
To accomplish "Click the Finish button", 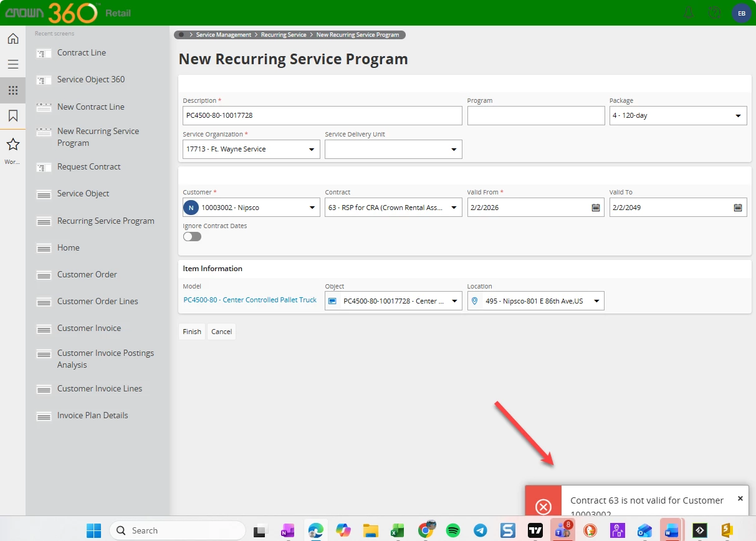I will [192, 332].
